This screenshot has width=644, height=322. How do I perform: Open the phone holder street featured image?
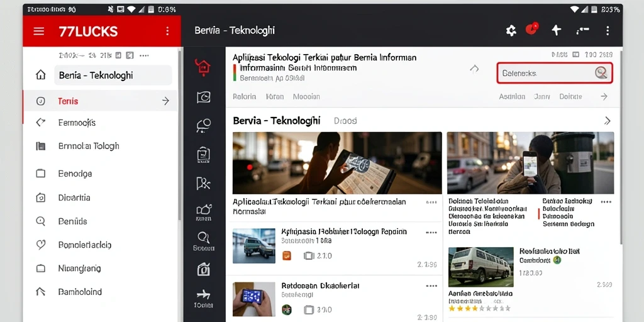tap(531, 163)
